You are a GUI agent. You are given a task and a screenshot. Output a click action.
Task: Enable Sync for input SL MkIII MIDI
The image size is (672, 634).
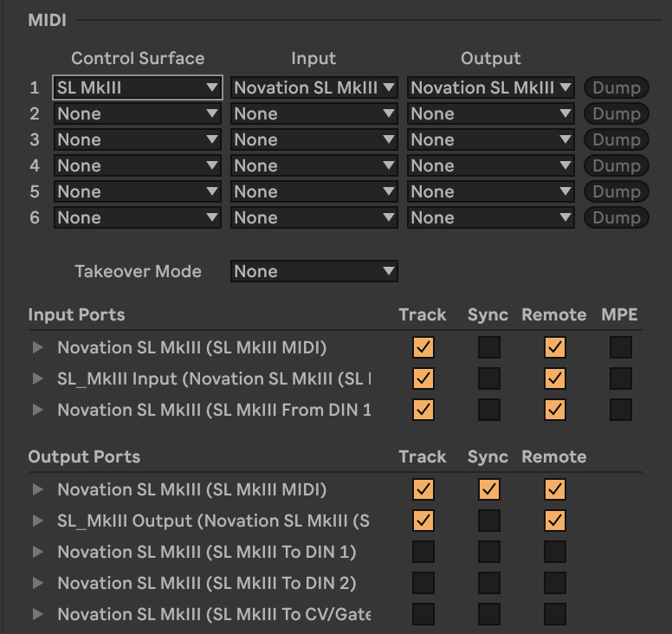[x=489, y=347]
